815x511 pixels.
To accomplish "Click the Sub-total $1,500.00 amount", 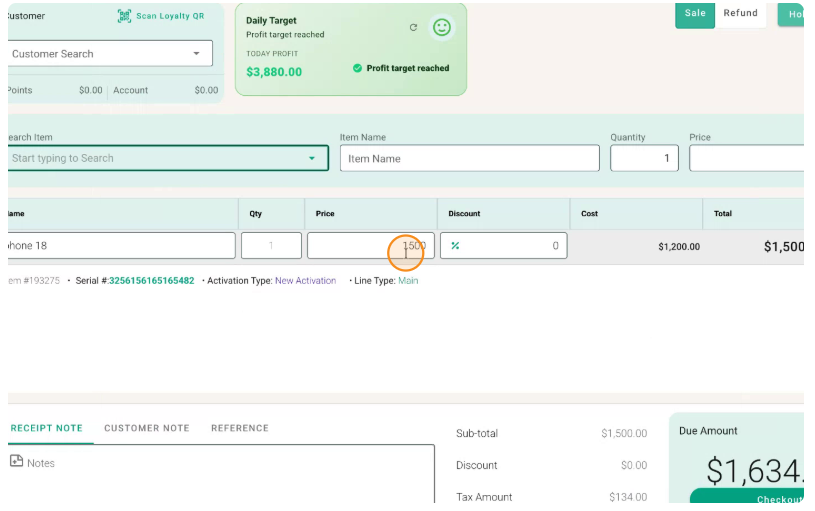I will pos(624,434).
